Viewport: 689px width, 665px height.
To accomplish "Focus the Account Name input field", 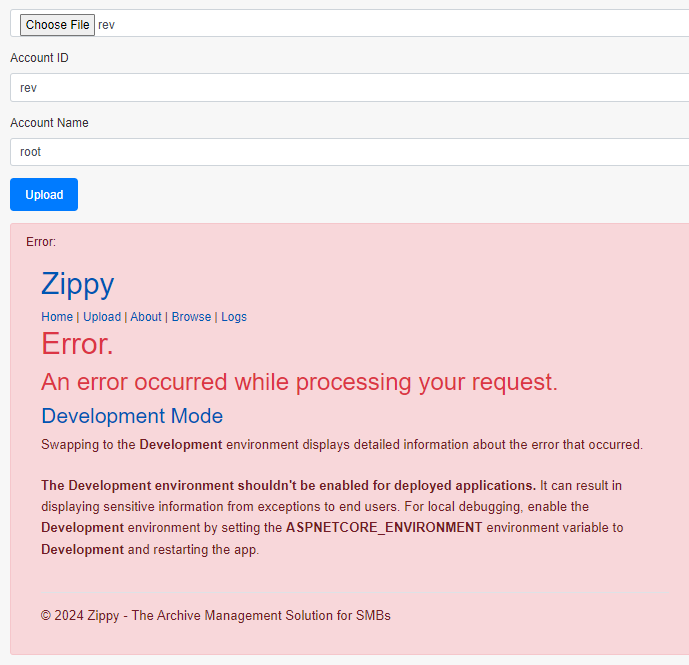I will point(349,152).
